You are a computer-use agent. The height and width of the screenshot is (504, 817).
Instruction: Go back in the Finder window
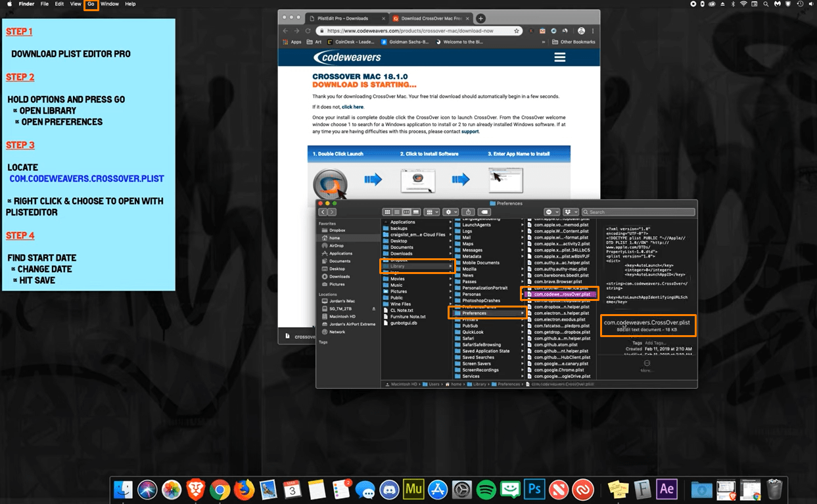coord(323,212)
